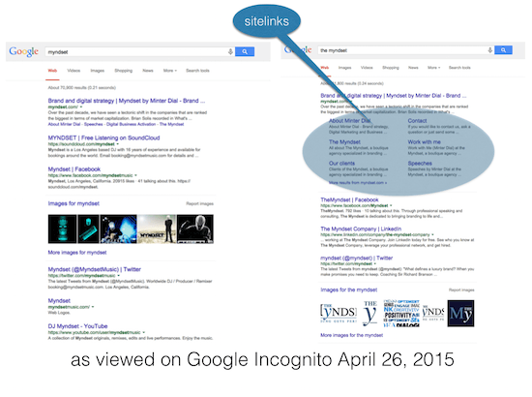Screen dimensions: 532x397
Task: Open the 'THE y' logo image thumbnail
Action: tap(369, 314)
